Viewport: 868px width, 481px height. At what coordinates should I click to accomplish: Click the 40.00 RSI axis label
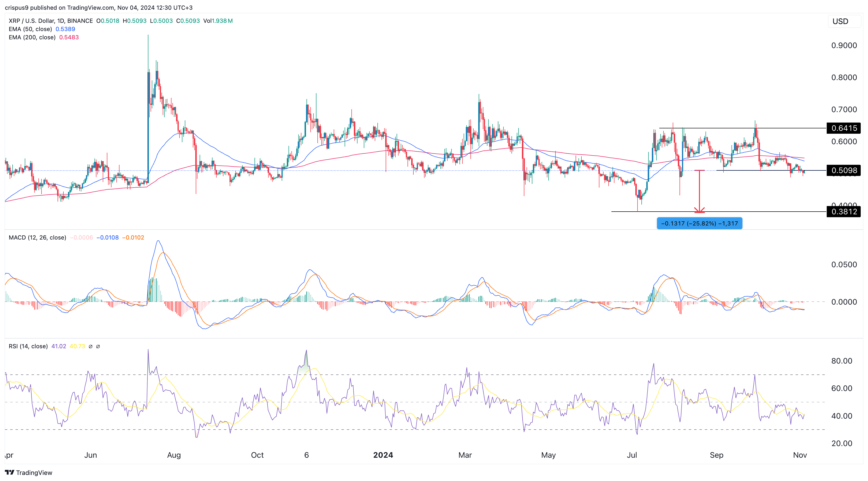842,416
